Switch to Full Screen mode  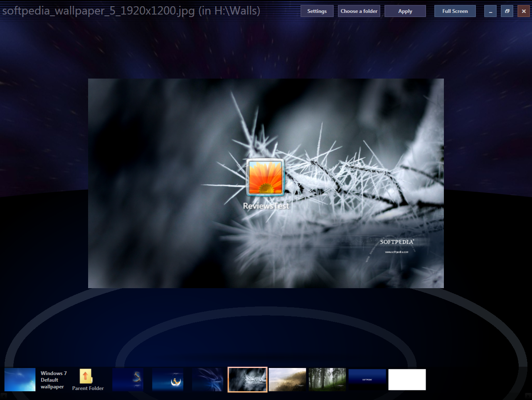coord(455,11)
